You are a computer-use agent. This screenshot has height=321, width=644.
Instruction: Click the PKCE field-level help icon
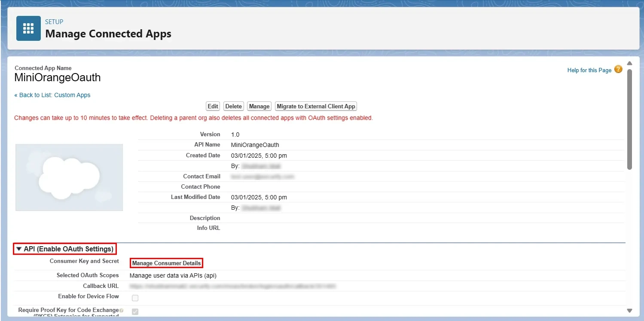tap(122, 309)
